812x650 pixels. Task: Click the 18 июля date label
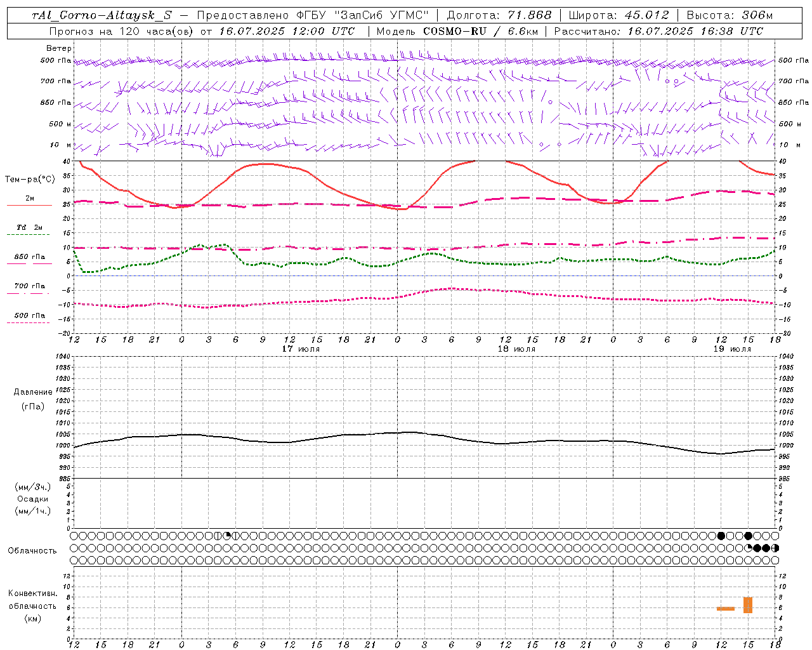(516, 348)
